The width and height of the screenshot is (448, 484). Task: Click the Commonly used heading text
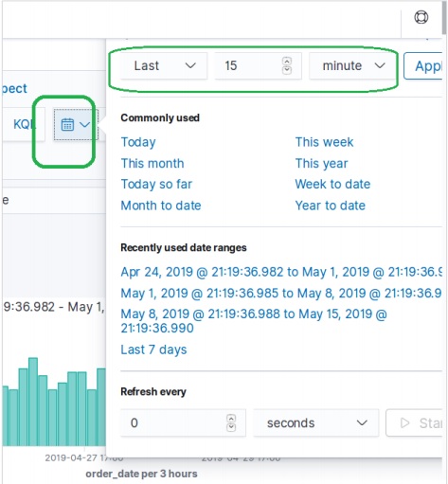(x=160, y=117)
